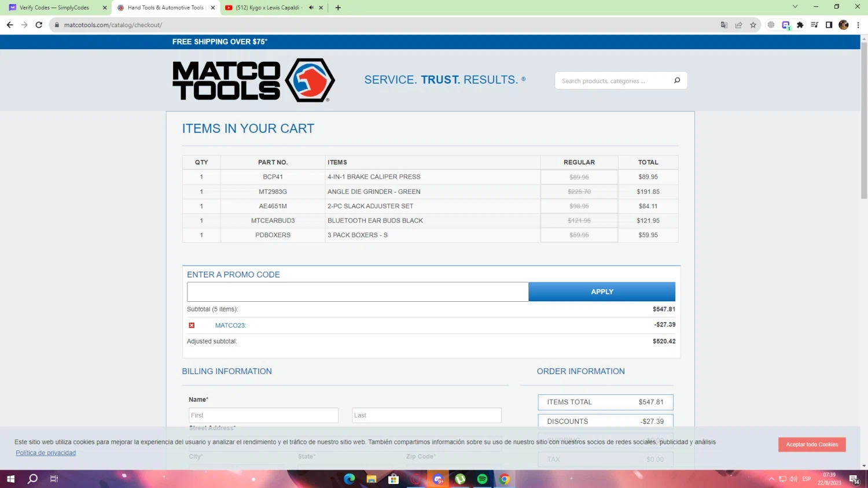Switch to Verify Codes SimplyCodes tab

click(54, 8)
